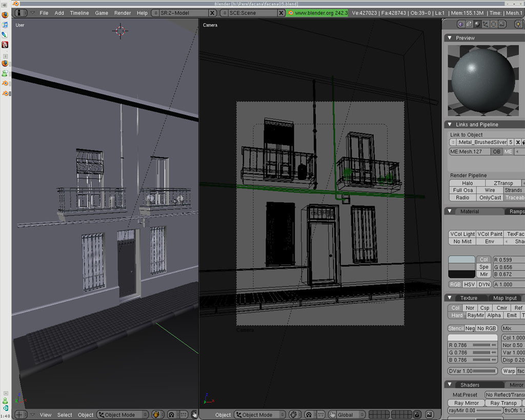
Task: Open Camera viewport Object Mode dropdown
Action: pyautogui.click(x=260, y=415)
